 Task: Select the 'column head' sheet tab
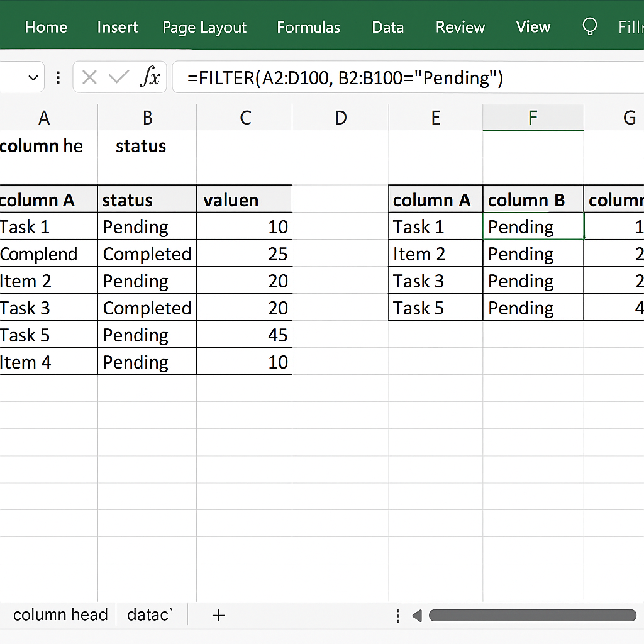(x=60, y=614)
